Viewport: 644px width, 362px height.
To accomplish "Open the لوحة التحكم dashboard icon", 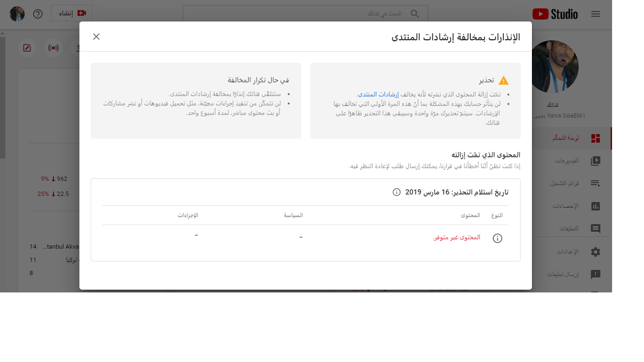I will 595,138.
